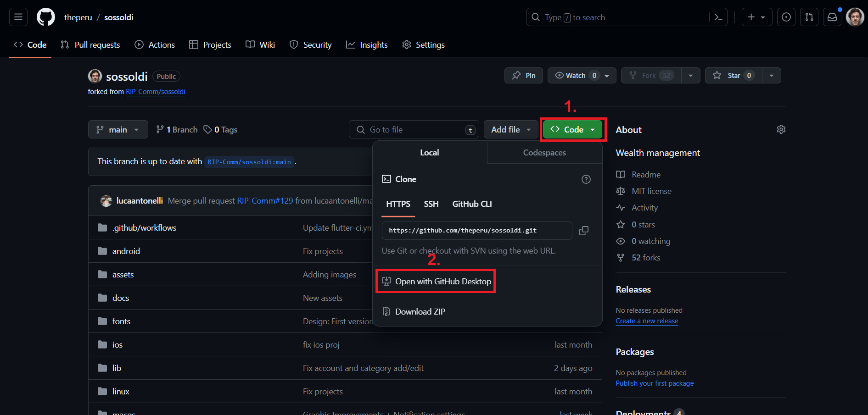Expand the create new plus dropdown
This screenshot has width=868, height=415.
(757, 17)
